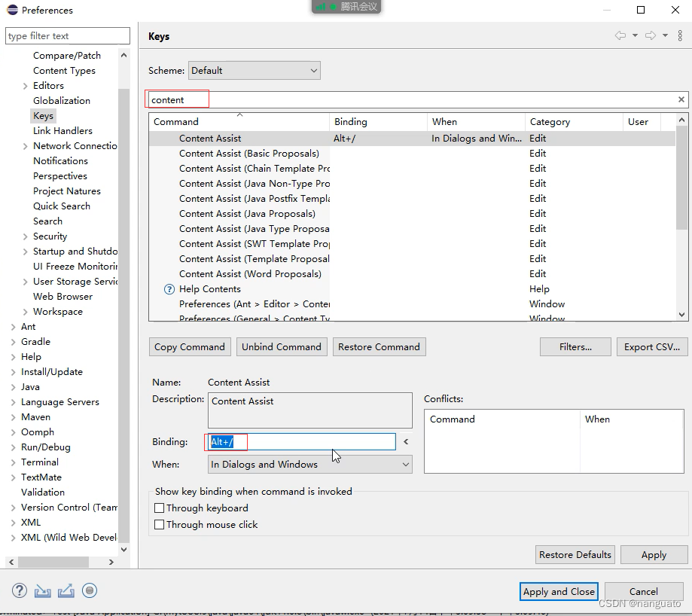Click Copy Command button
This screenshot has width=692, height=616.
pos(189,347)
